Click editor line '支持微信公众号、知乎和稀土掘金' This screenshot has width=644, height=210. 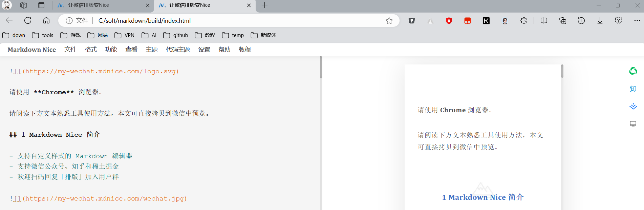click(64, 166)
